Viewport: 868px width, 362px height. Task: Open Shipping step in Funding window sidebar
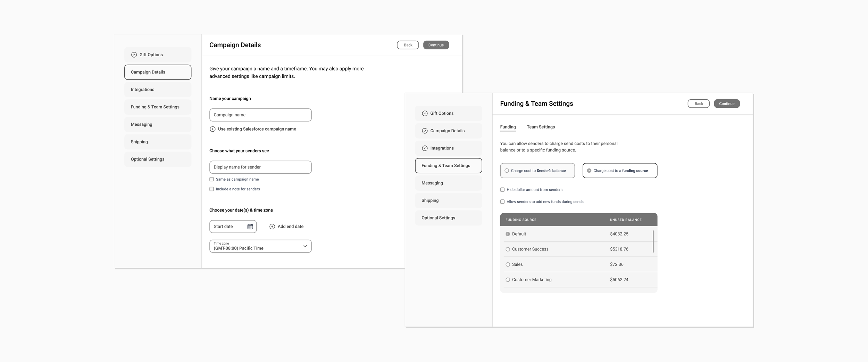click(x=448, y=200)
